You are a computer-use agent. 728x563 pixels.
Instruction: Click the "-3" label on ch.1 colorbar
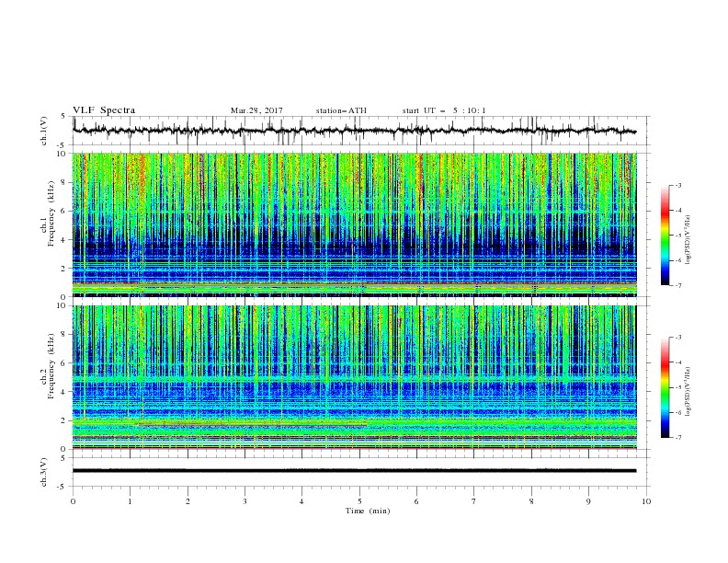(x=678, y=185)
